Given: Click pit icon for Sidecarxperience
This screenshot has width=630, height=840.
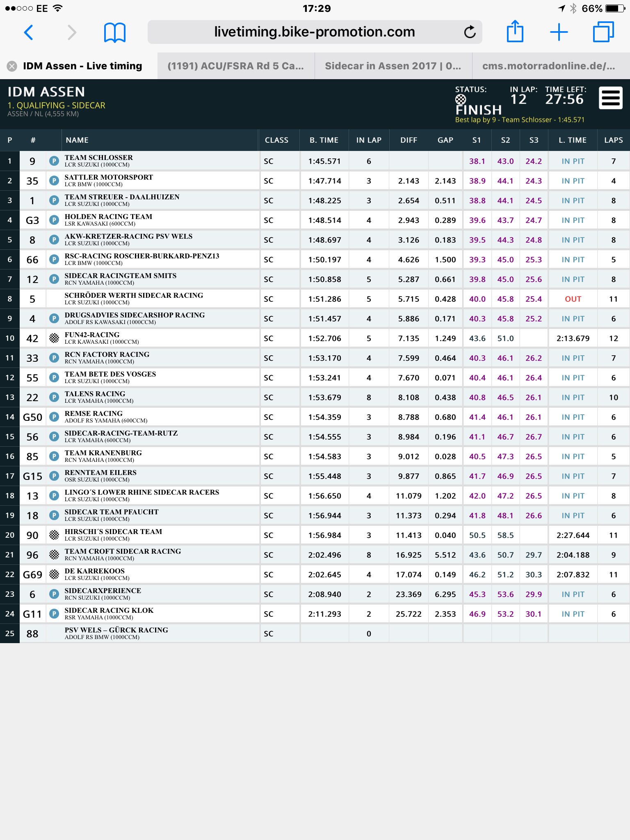Looking at the screenshot, I should point(54,594).
